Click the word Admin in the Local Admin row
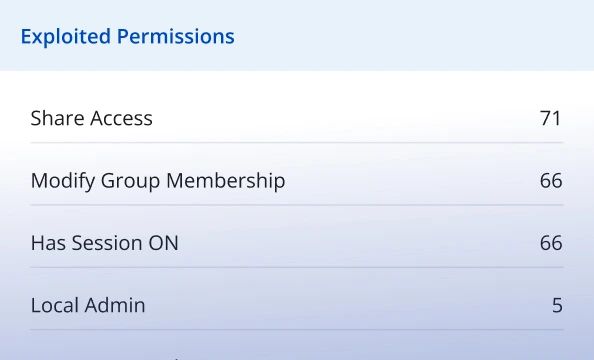This screenshot has height=360, width=594. pyautogui.click(x=115, y=305)
